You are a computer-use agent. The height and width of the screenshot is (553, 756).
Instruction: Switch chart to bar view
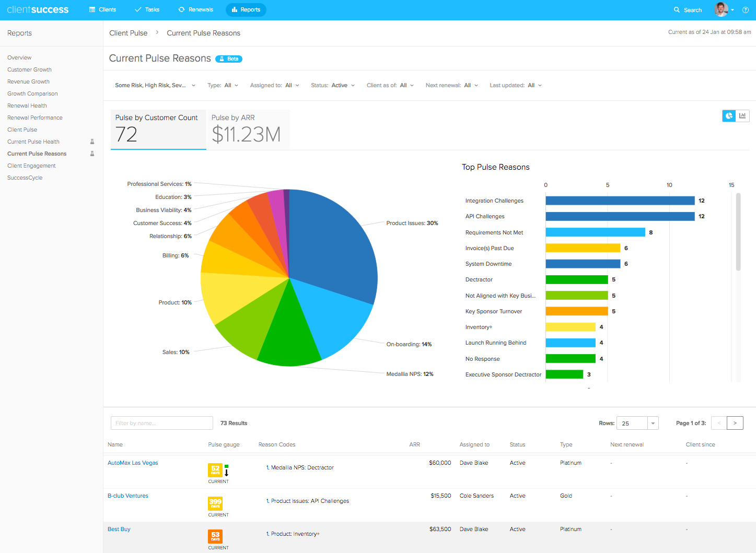click(742, 115)
